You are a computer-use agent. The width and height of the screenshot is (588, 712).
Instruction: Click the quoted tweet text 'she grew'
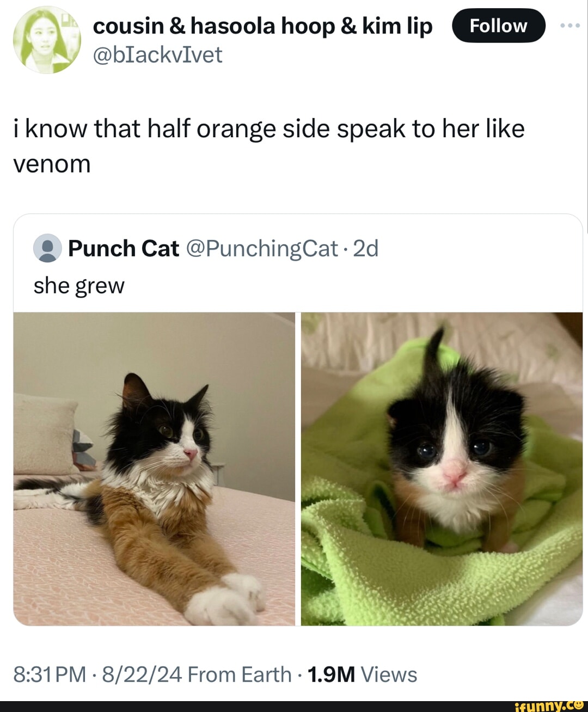coord(79,286)
